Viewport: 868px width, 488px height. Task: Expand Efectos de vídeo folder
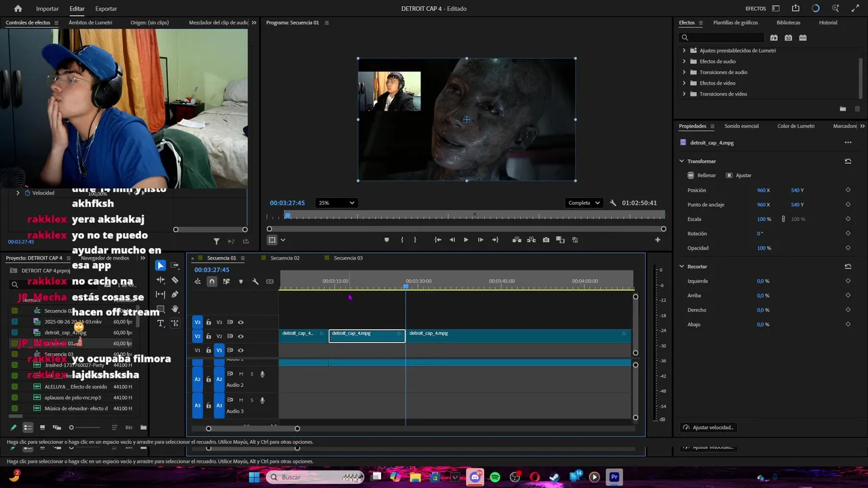pyautogui.click(x=684, y=83)
